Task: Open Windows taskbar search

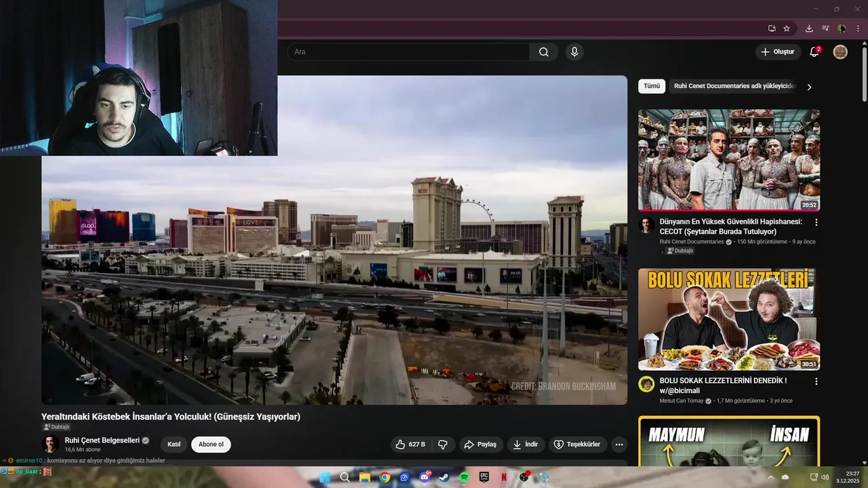Action: [x=344, y=477]
